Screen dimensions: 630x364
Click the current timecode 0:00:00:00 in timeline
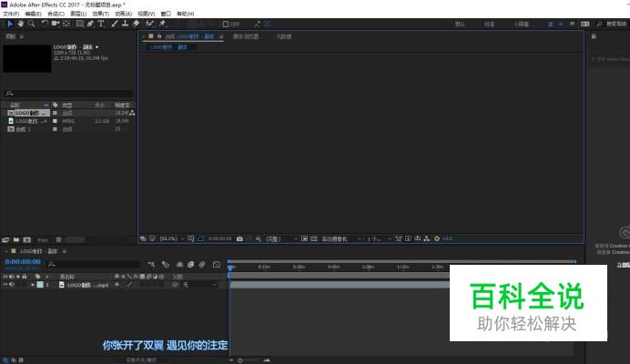pos(23,261)
